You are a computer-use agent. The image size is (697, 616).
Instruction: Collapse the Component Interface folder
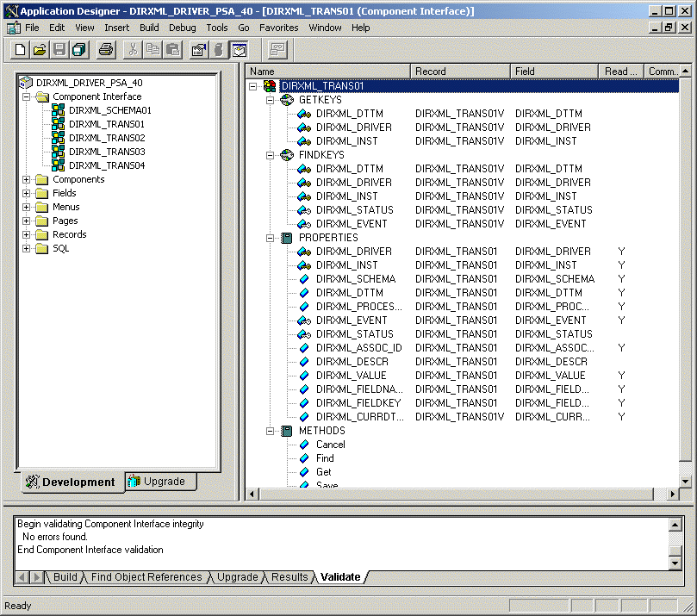(x=26, y=96)
